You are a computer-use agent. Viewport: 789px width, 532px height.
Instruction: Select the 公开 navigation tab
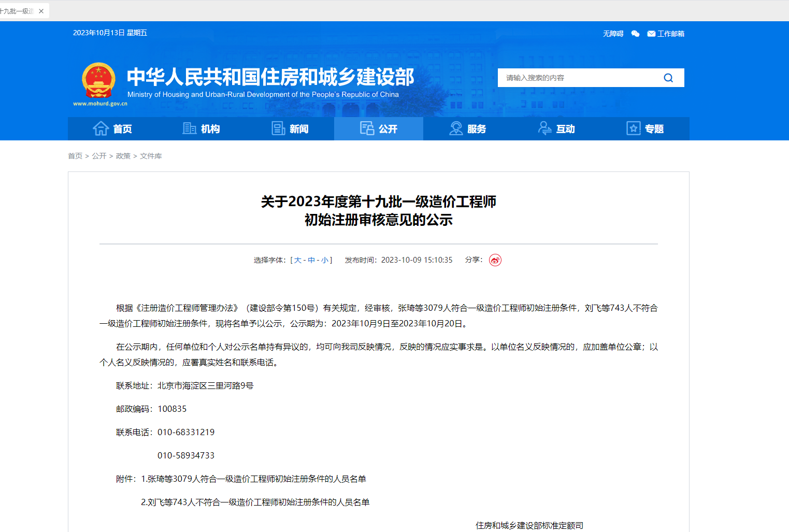(379, 128)
